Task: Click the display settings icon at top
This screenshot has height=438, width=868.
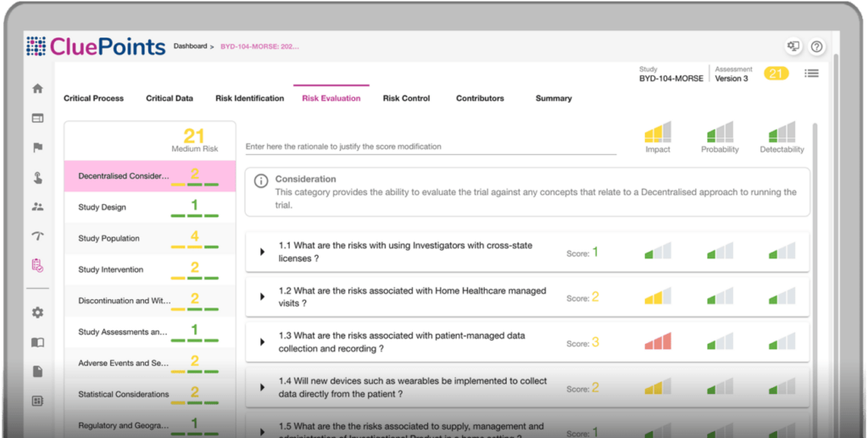Action: coord(793,47)
